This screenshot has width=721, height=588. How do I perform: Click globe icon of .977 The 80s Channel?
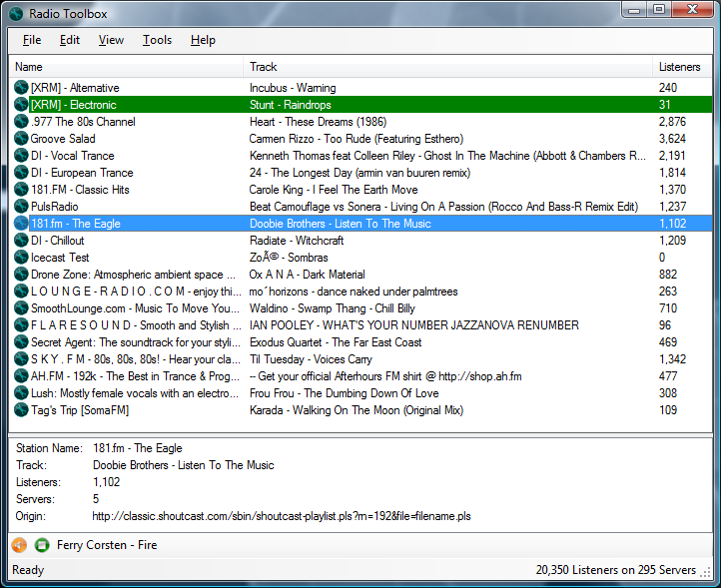(x=21, y=122)
